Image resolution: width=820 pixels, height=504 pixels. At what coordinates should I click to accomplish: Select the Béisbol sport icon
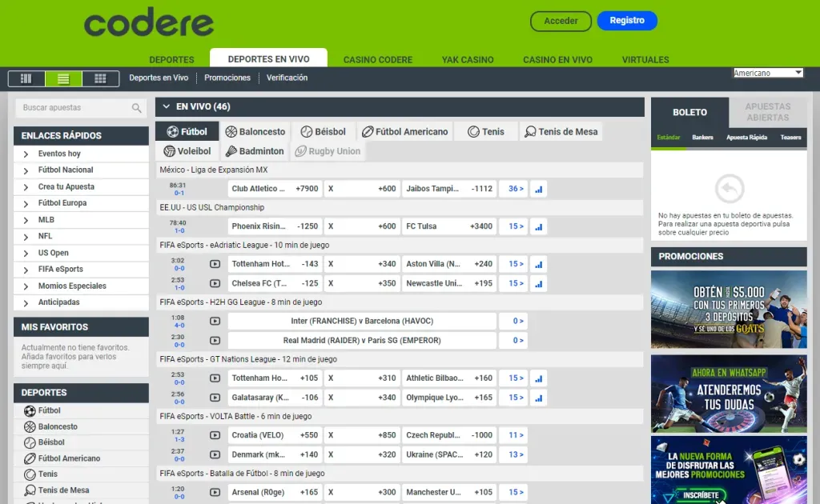point(305,130)
